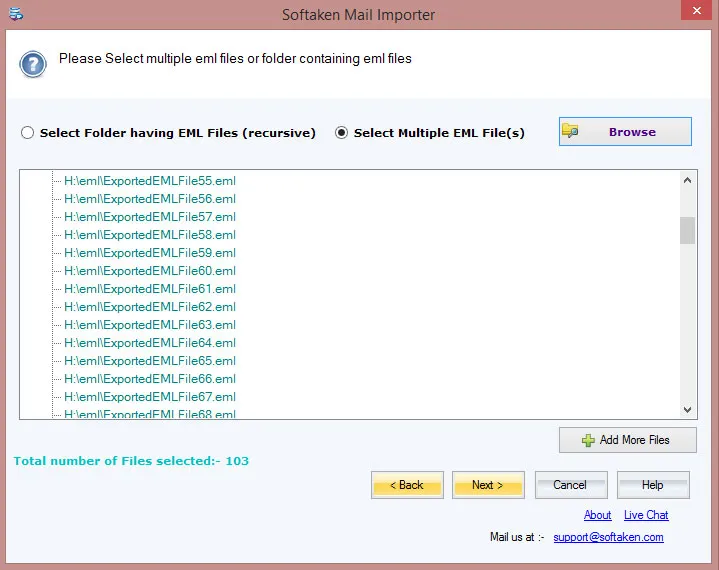Open the Browse file dialog
719x570 pixels.
pos(625,132)
